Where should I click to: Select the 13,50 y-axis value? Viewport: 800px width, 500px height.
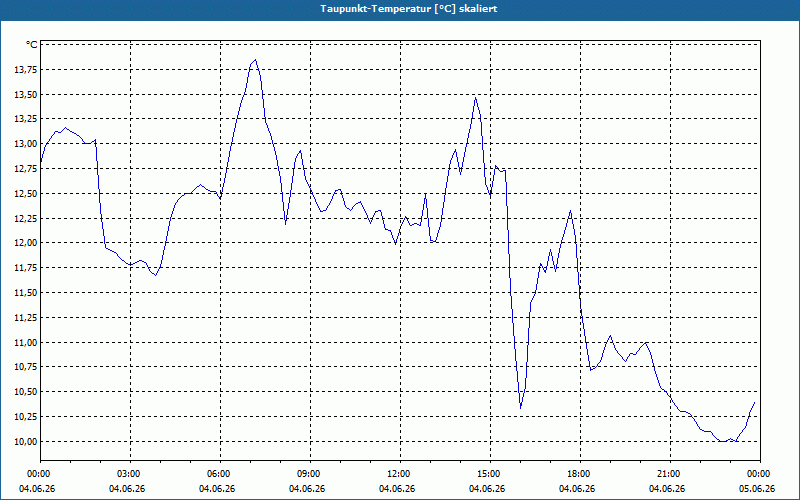[x=24, y=94]
